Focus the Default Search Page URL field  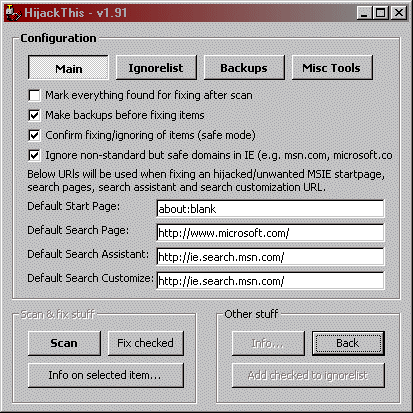[x=270, y=233]
